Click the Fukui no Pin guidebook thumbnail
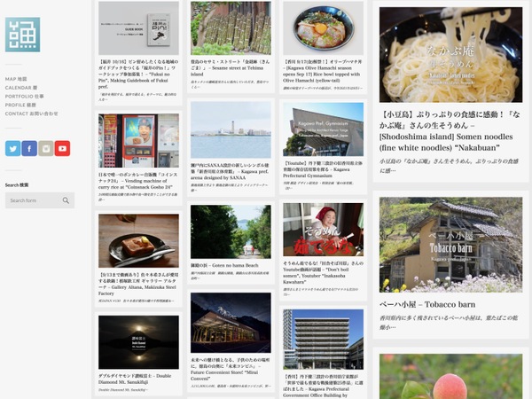 click(138, 28)
